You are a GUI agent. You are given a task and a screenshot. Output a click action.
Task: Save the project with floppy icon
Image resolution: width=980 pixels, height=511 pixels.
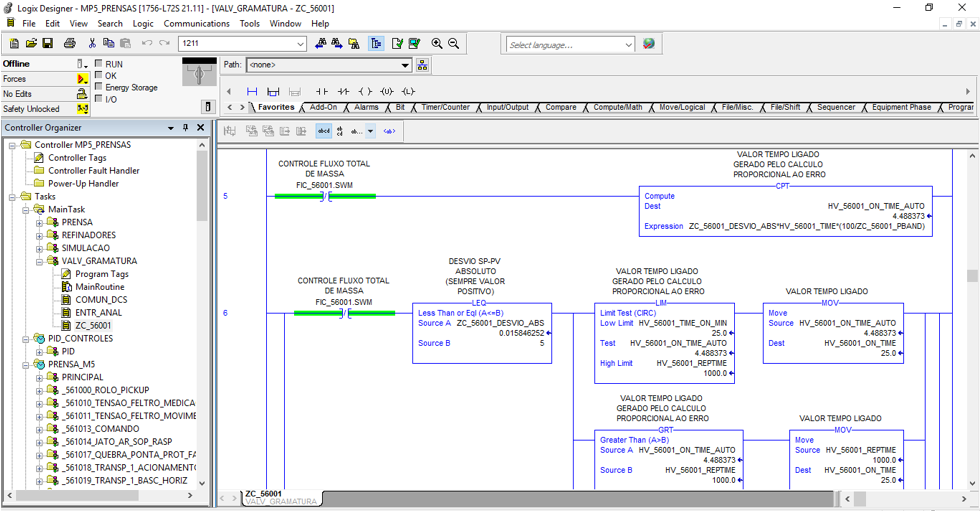point(48,43)
